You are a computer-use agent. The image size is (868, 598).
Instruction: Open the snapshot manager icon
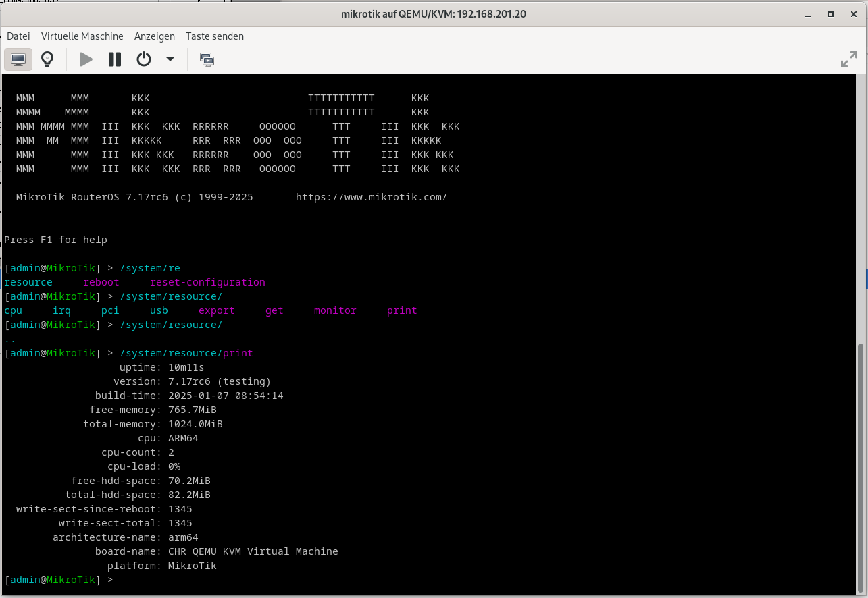207,59
